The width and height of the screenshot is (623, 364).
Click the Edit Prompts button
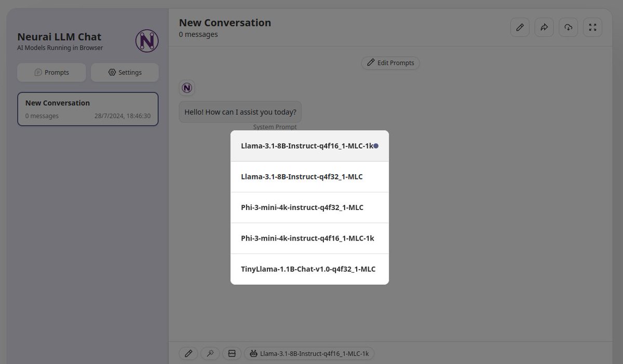tap(390, 63)
